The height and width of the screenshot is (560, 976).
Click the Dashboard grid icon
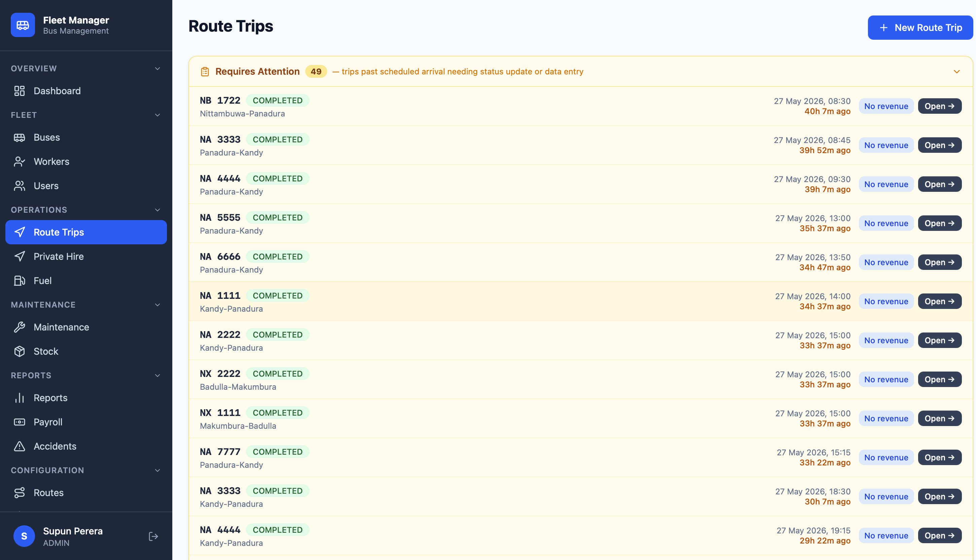(19, 91)
